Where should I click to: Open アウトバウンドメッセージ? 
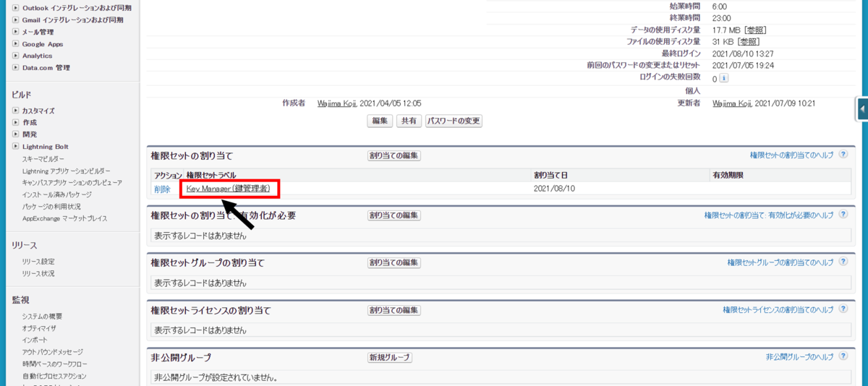point(53,352)
